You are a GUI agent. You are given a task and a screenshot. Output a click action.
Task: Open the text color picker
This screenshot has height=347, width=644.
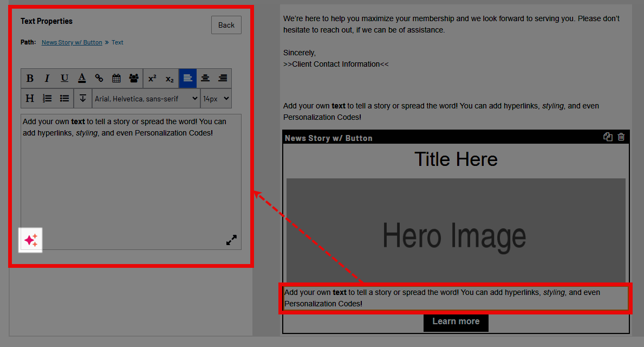pos(82,79)
